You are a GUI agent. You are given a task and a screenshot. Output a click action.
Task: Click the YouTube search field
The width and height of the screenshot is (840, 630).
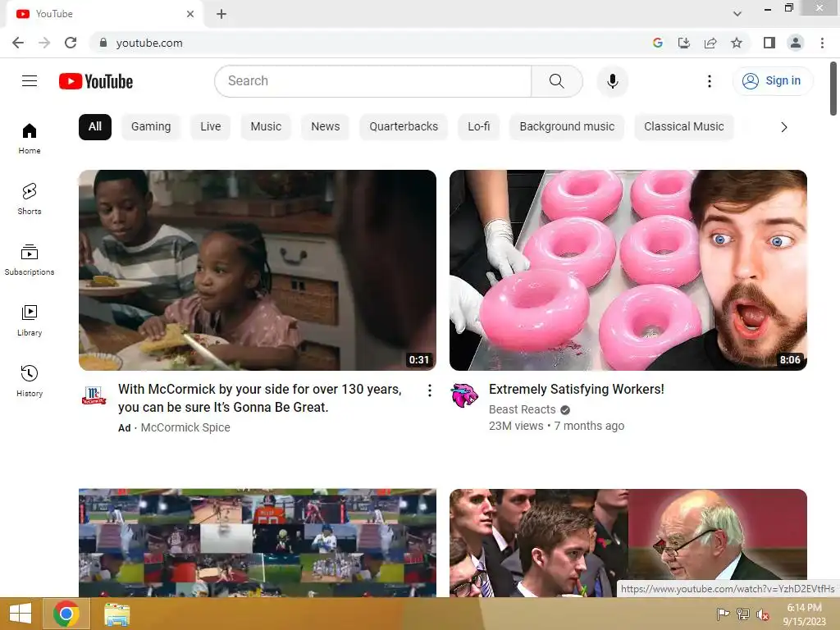(373, 81)
